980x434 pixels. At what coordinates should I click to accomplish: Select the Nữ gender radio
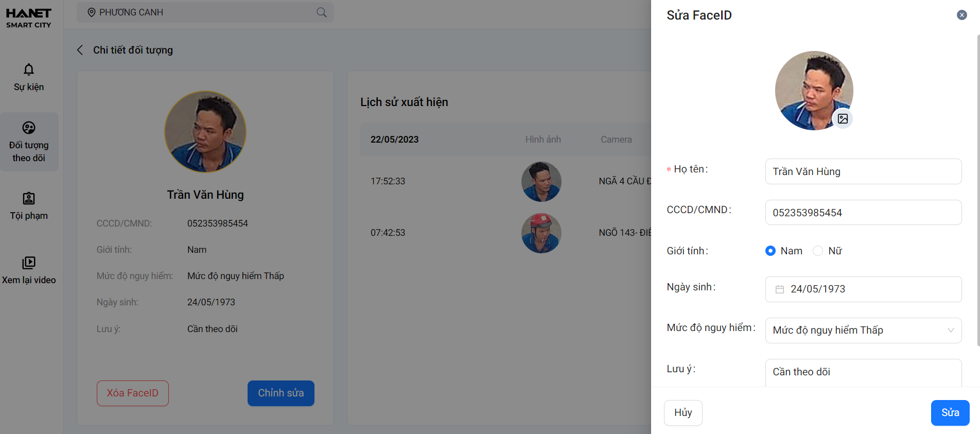tap(817, 251)
